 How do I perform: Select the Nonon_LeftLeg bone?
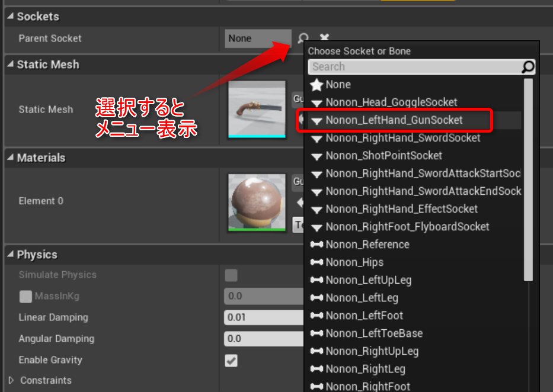click(415, 298)
